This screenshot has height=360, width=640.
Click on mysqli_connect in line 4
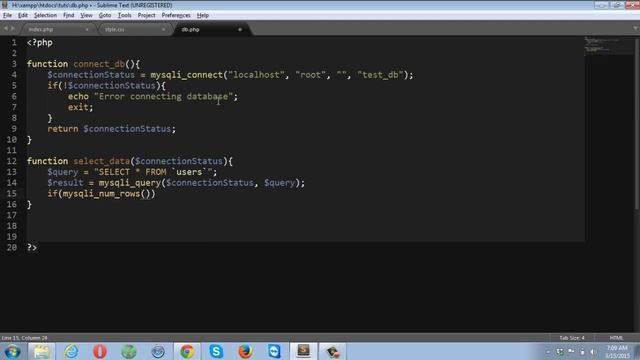[x=187, y=75]
